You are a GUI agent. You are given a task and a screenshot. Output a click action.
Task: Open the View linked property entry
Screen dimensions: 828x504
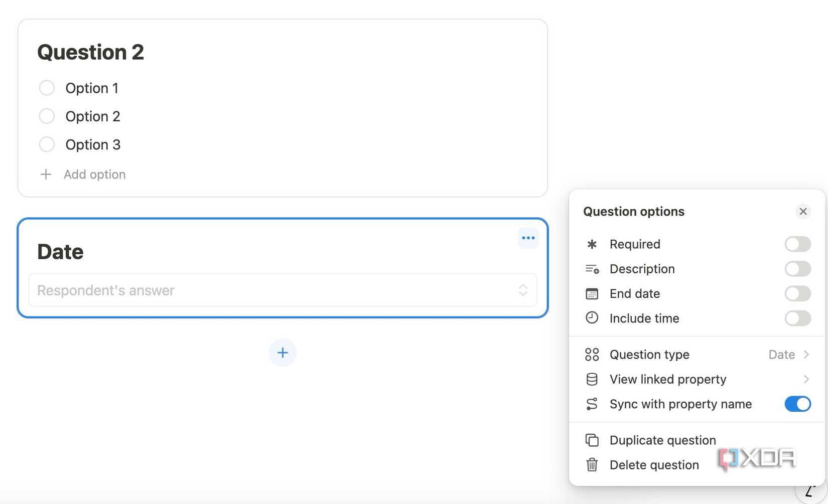click(x=697, y=379)
